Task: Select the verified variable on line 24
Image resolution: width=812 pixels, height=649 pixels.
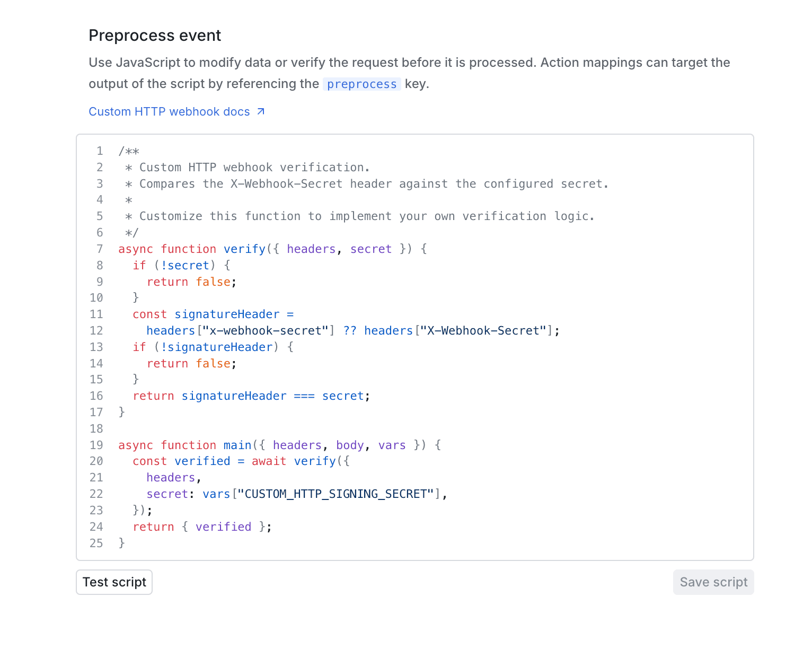Action: point(223,527)
